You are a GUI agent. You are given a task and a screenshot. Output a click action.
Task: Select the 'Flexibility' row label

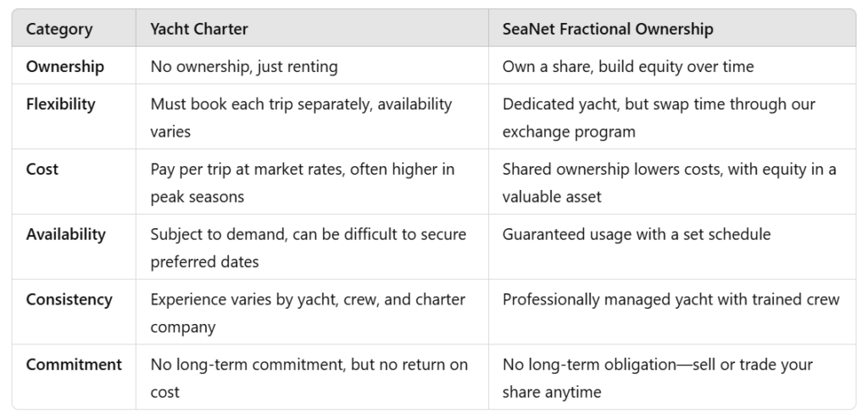(60, 104)
